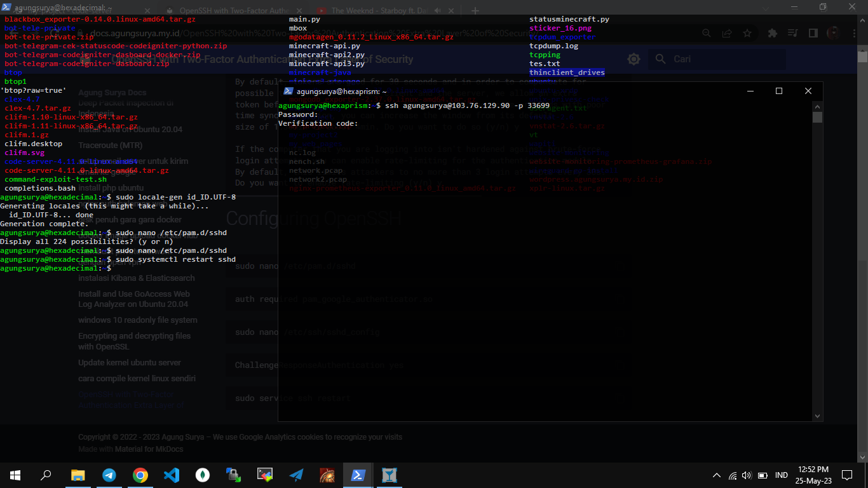Launch Google Chrome from the taskbar
Viewport: 868px width, 488px height.
(x=140, y=475)
